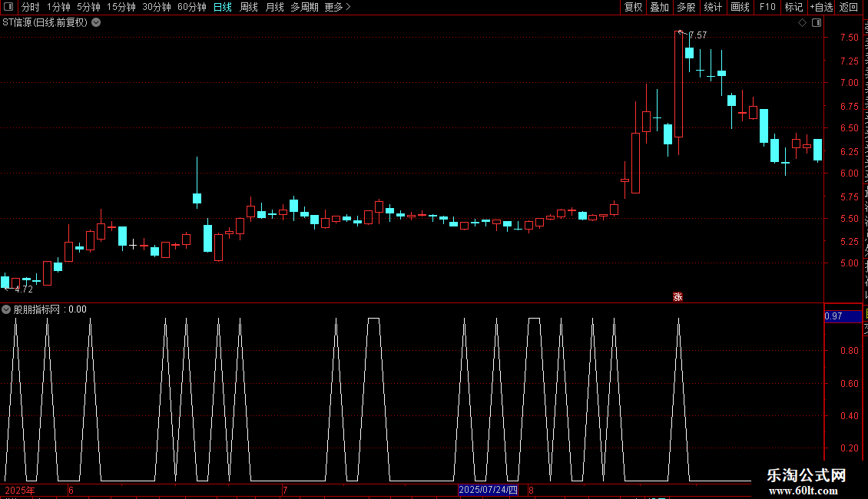This screenshot has width=868, height=499.
Task: Click the 2025/07/24/四 date marker
Action: pos(489,490)
